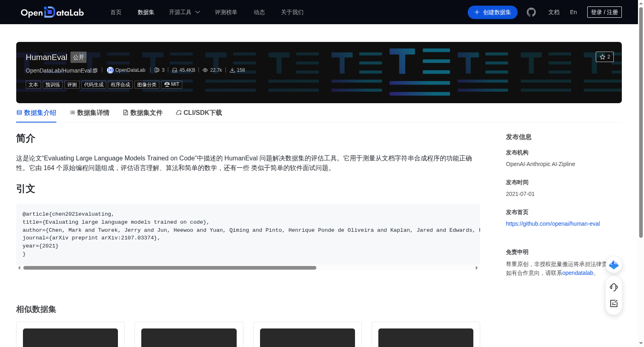The image size is (644, 347).
Task: Open the customer support headset icon
Action: coord(614,287)
